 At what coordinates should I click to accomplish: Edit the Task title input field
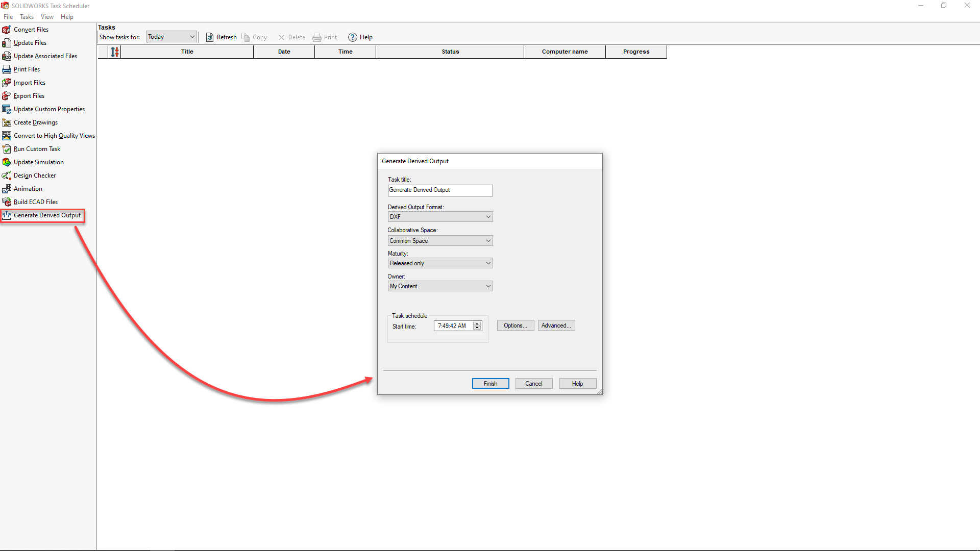[x=441, y=190]
